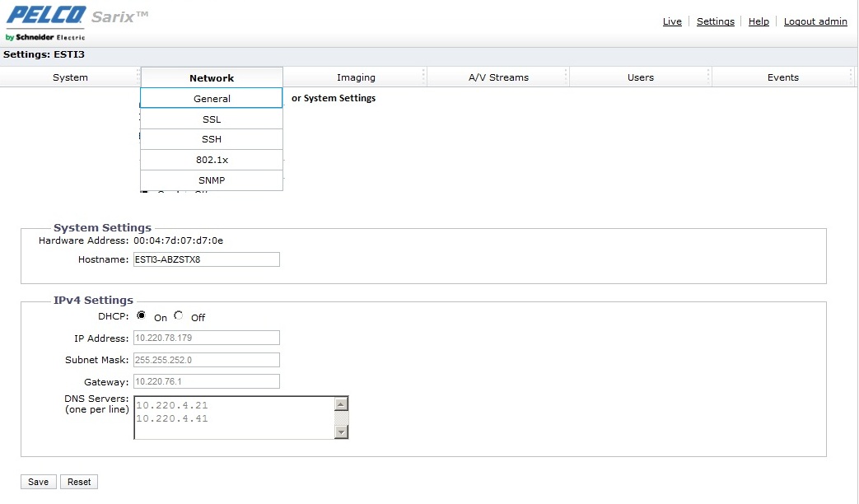
Task: Open the Live view link
Action: [672, 21]
